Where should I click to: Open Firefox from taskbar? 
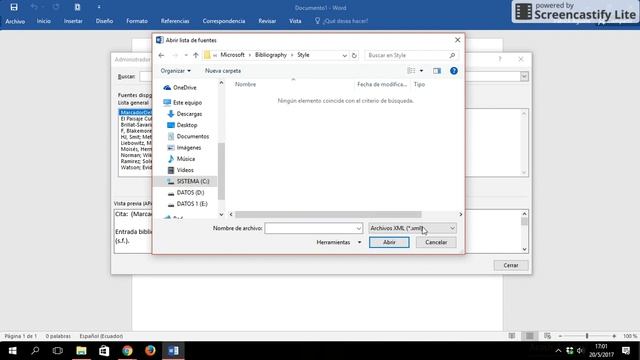pyautogui.click(x=150, y=351)
